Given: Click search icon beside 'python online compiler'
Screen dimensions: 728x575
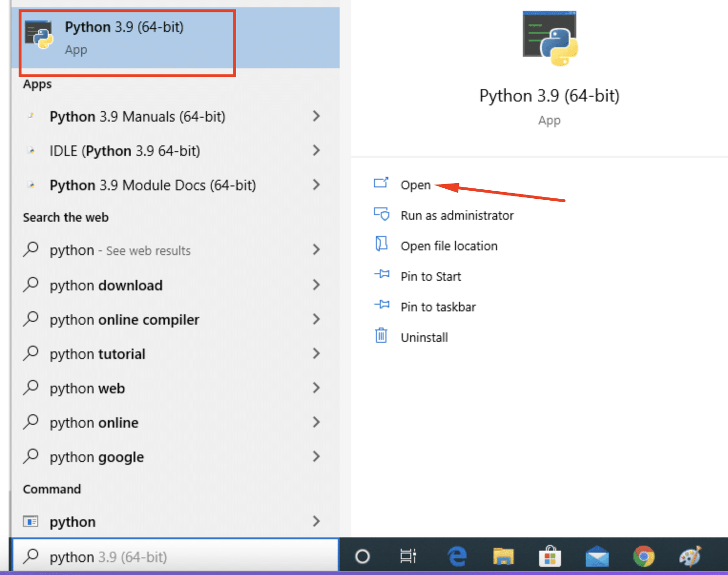Looking at the screenshot, I should point(31,318).
